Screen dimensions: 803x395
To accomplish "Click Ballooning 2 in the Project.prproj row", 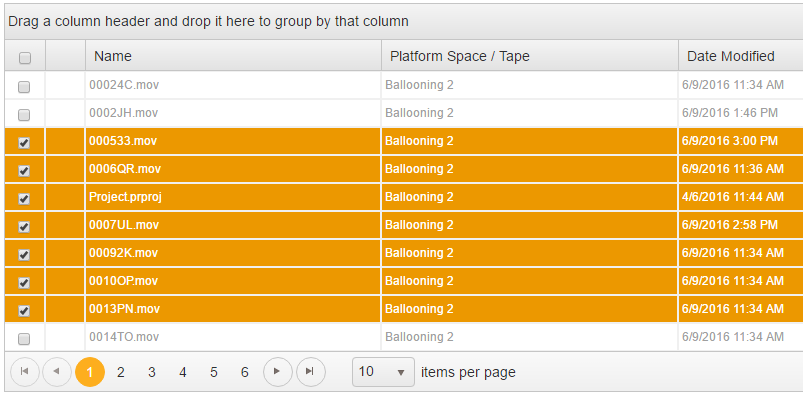I will pos(419,197).
